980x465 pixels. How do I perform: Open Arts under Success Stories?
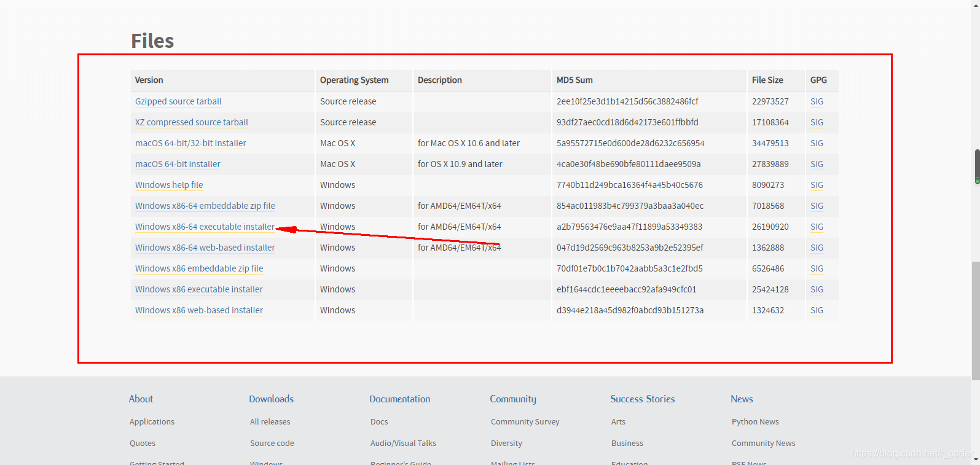(x=618, y=421)
